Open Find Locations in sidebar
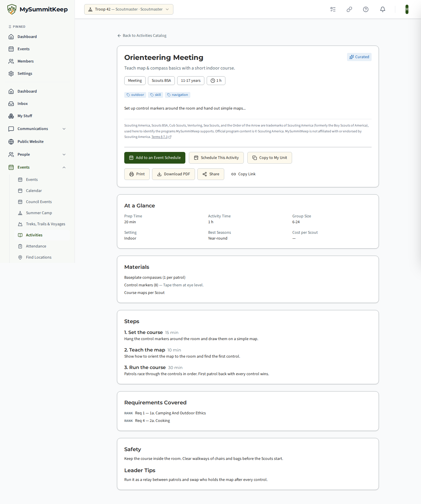421x504 pixels. (x=42, y=257)
